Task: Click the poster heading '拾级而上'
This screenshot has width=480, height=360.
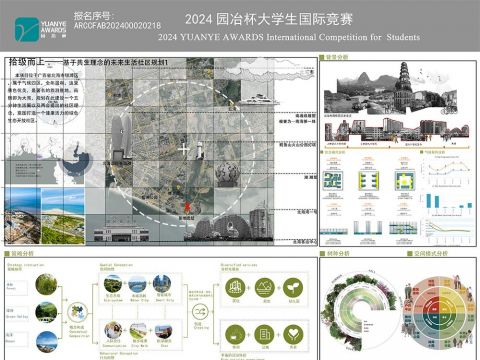Action: tap(27, 62)
